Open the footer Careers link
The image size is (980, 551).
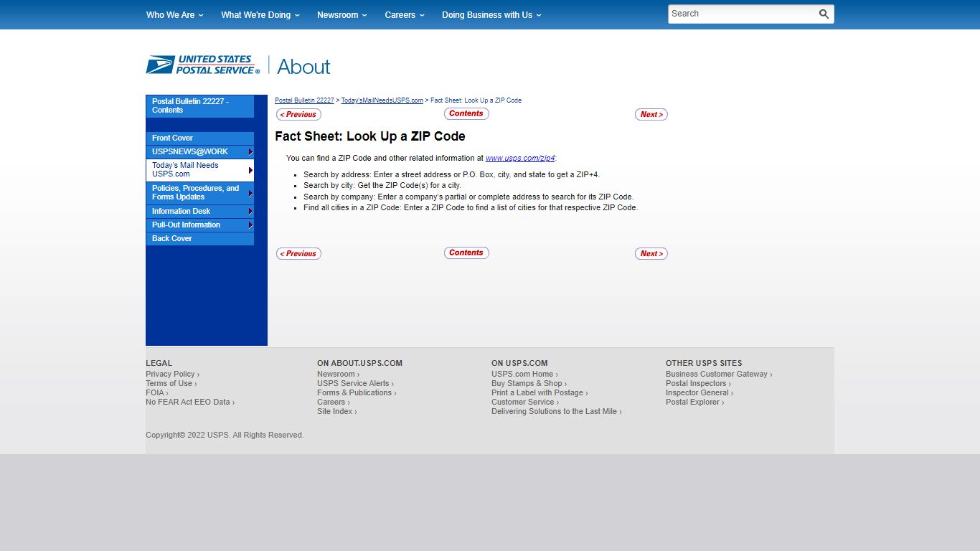pyautogui.click(x=334, y=402)
